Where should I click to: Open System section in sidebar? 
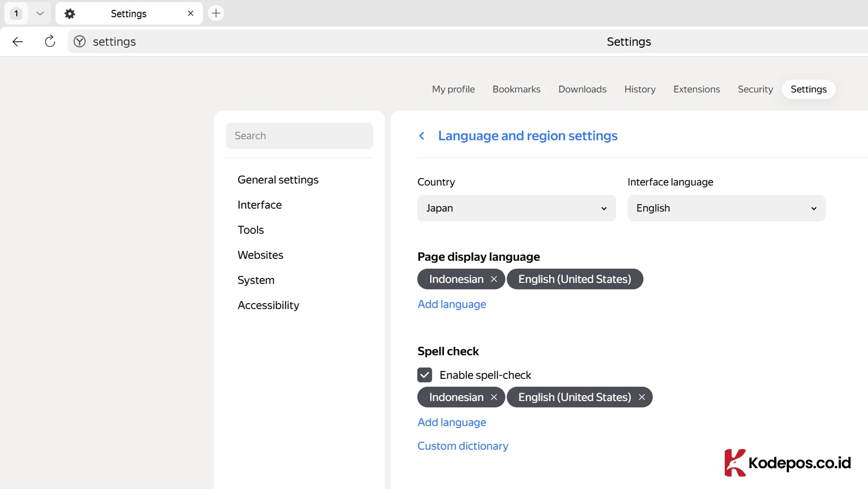[256, 280]
